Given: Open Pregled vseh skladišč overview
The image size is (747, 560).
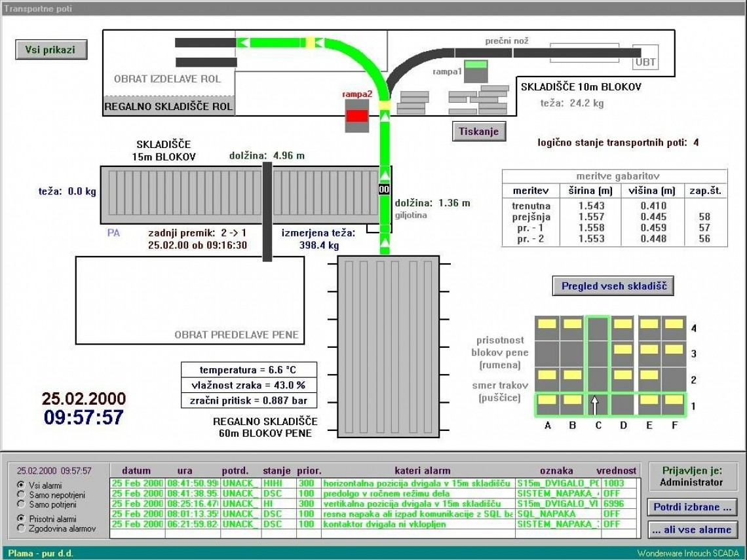Looking at the screenshot, I should pos(613,286).
